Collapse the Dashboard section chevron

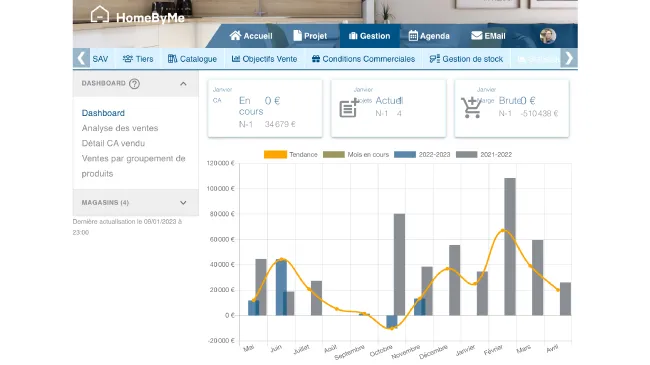pos(183,84)
